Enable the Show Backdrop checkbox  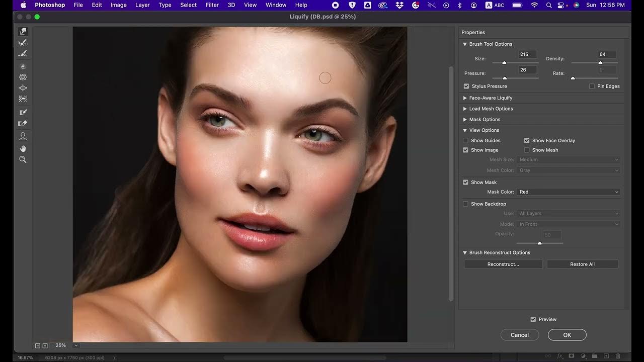[x=465, y=204]
